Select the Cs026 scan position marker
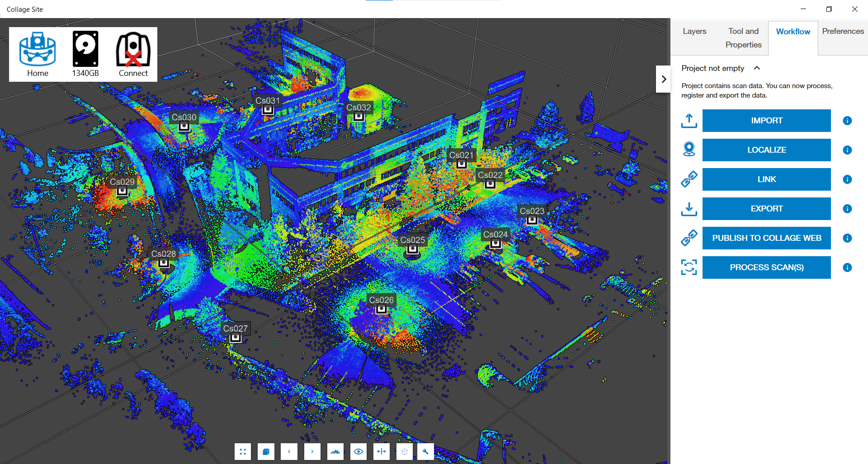Screen dimensions: 868x464 [x=382, y=309]
